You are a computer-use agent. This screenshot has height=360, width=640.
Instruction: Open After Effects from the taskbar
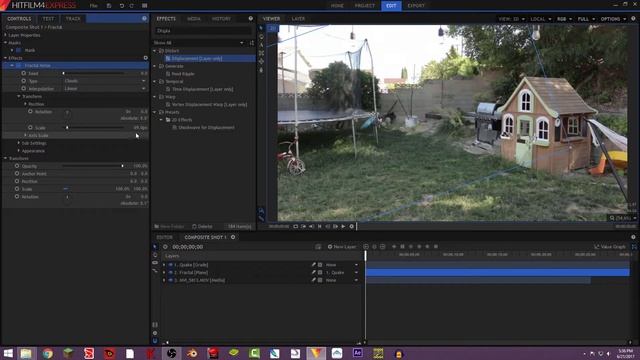(x=358, y=353)
